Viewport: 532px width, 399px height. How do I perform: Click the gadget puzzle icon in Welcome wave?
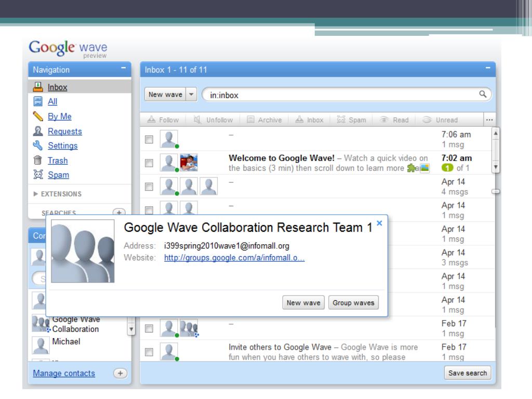pos(411,168)
